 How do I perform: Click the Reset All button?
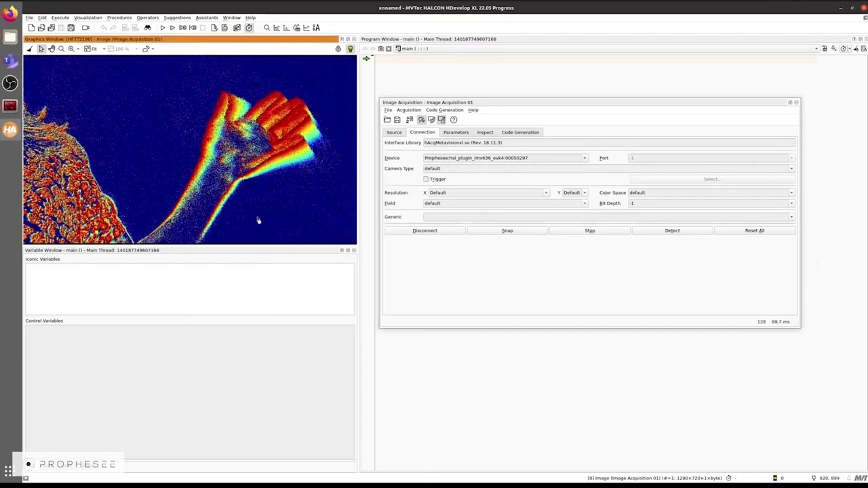(755, 230)
